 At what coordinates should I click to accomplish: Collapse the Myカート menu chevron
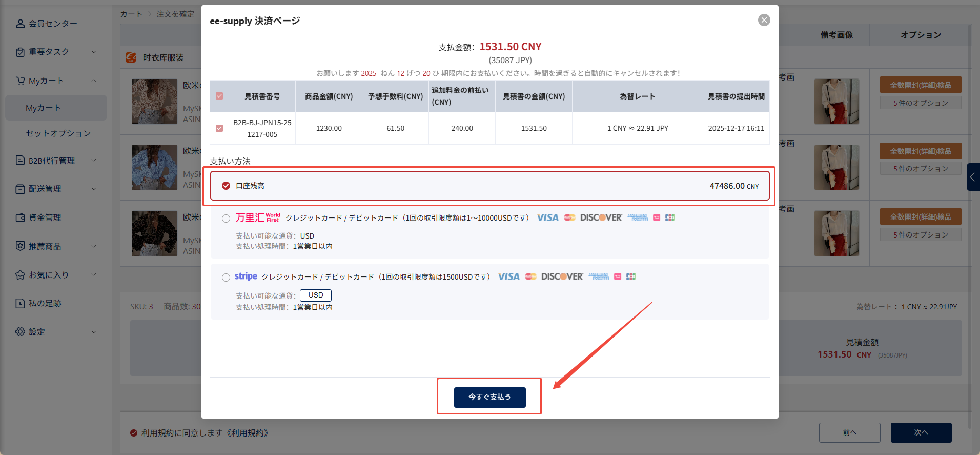(94, 81)
